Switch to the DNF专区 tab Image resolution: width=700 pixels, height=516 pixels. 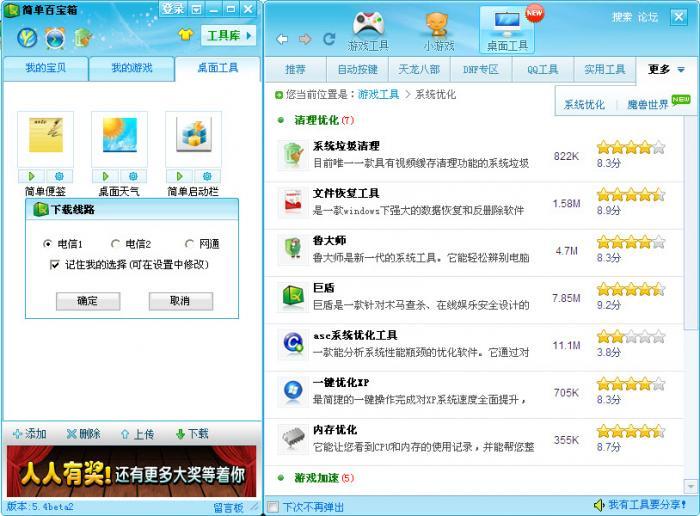coord(481,70)
